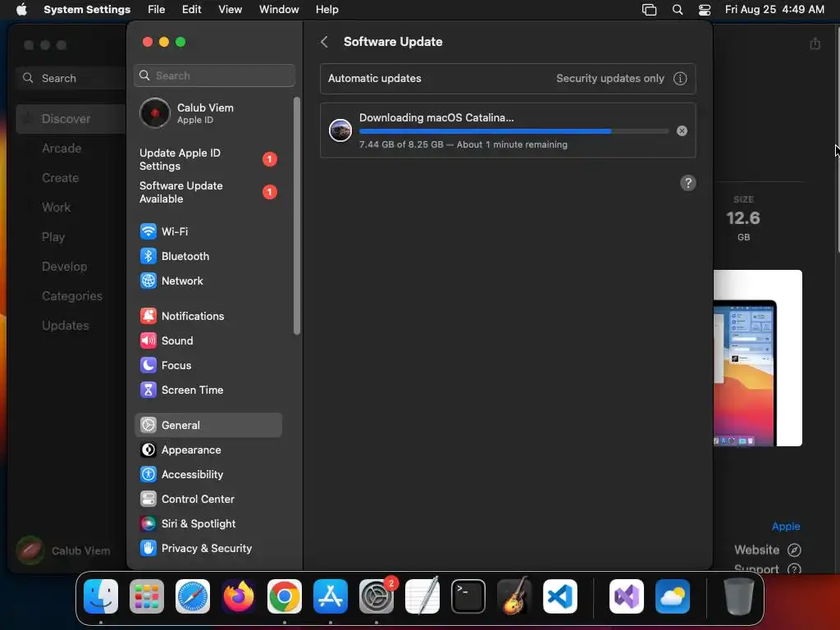Viewport: 840px width, 630px height.
Task: Open the View menu
Action: 230,10
